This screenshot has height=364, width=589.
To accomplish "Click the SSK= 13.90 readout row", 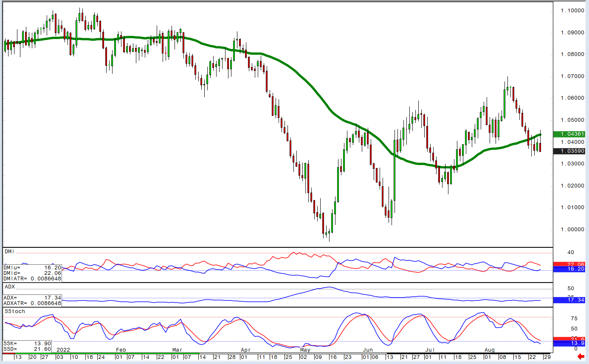I will (28, 343).
